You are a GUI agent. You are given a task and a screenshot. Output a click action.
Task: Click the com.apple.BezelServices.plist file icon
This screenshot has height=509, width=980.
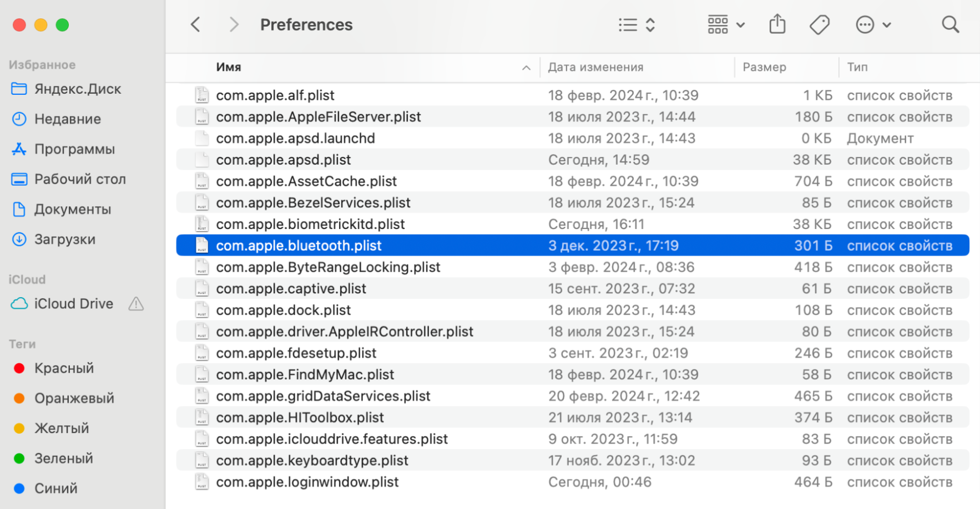202,202
